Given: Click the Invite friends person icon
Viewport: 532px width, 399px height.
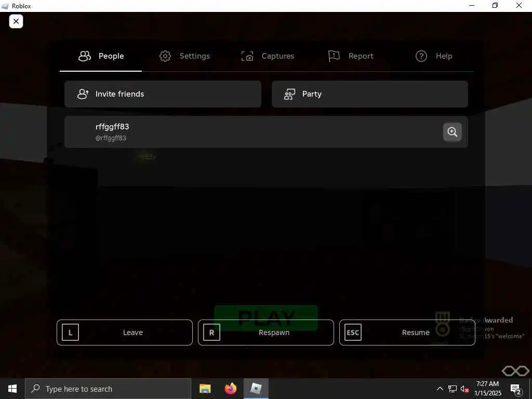Looking at the screenshot, I should (83, 94).
